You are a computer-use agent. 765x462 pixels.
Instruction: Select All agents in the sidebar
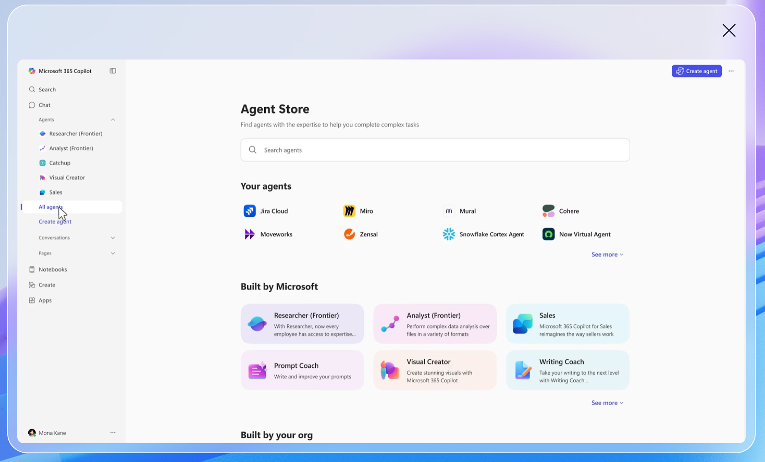pos(72,207)
